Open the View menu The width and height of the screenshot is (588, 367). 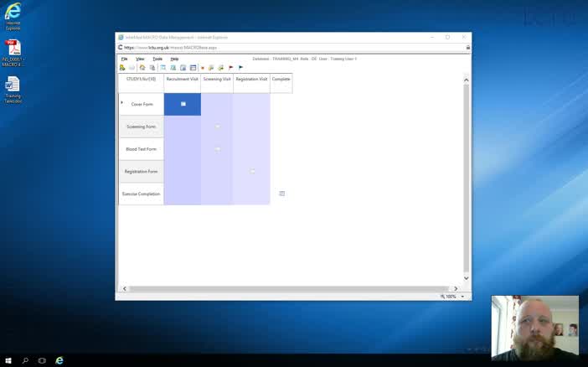click(140, 59)
